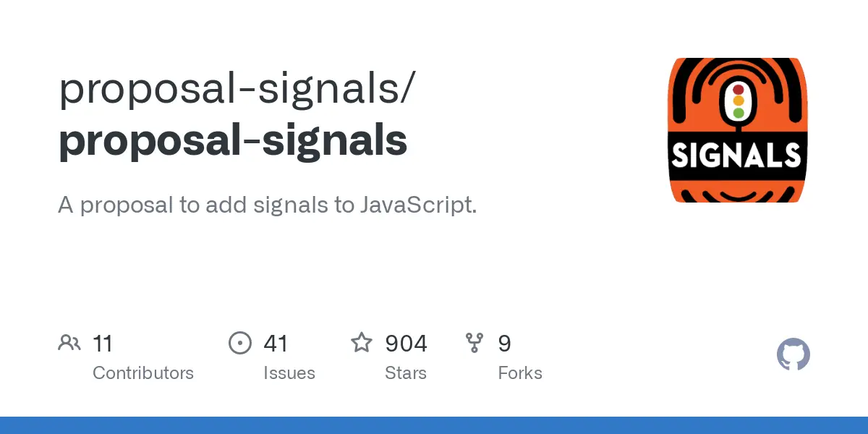Click the GitHub Octocat logo
This screenshot has height=434, width=868.
point(793,355)
